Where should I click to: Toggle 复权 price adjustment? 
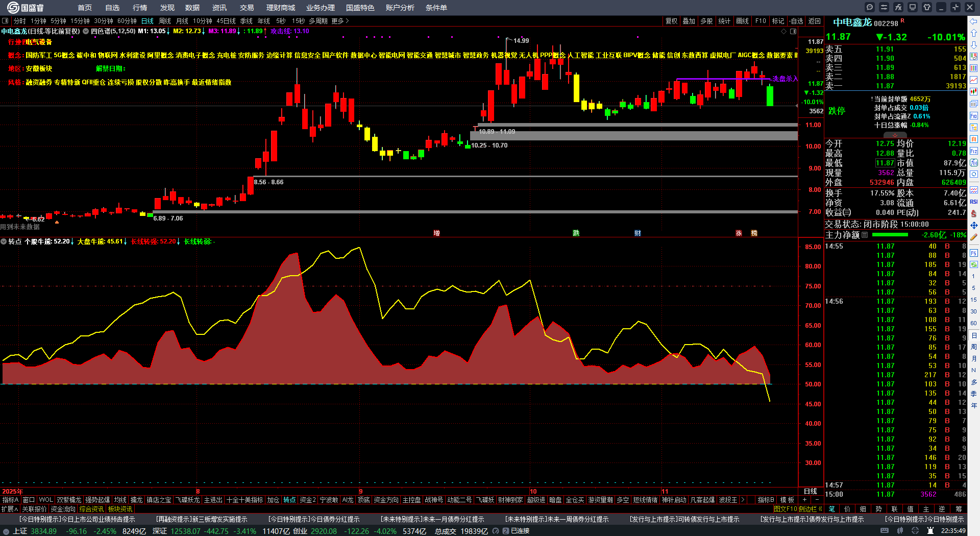point(672,21)
